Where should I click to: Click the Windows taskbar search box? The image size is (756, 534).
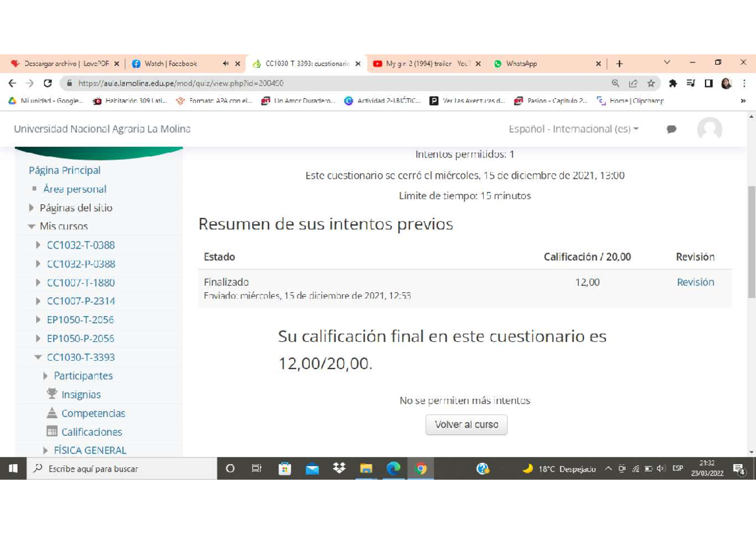[x=120, y=469]
